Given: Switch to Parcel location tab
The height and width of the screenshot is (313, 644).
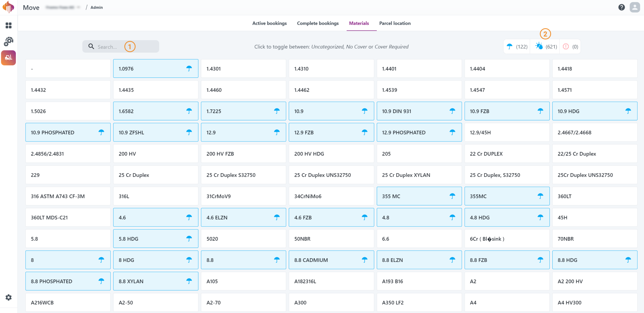Looking at the screenshot, I should point(394,23).
